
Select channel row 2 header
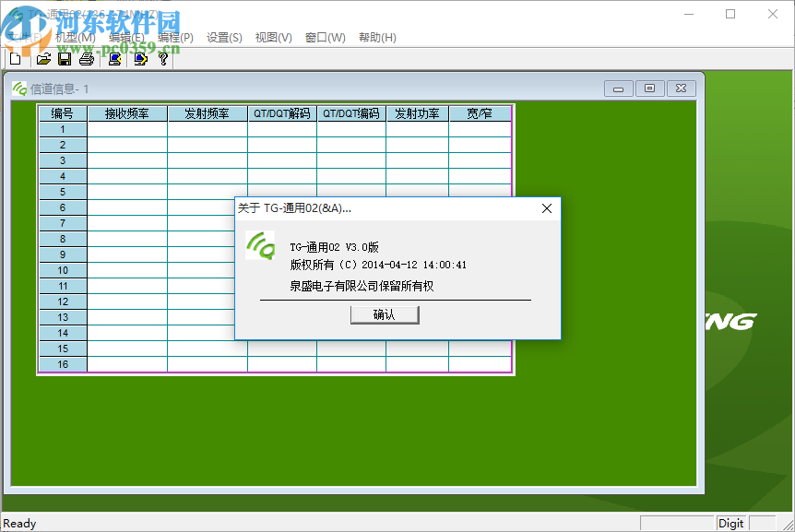63,145
